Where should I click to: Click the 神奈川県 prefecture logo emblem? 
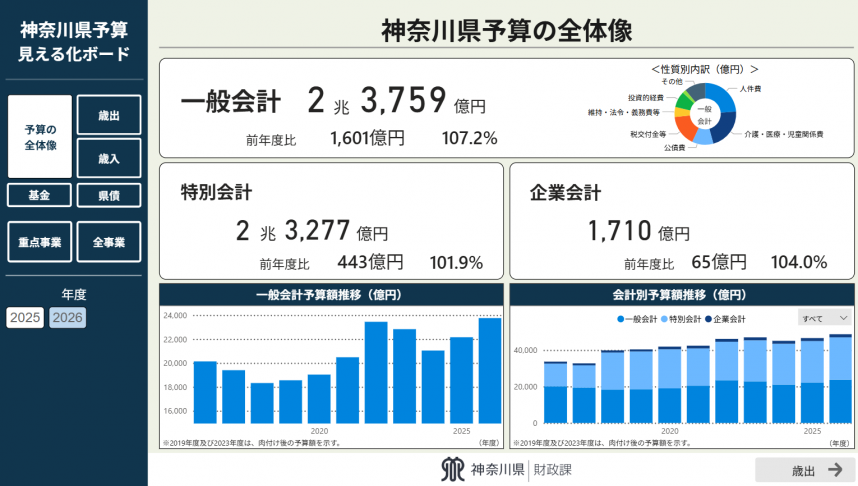tap(453, 469)
